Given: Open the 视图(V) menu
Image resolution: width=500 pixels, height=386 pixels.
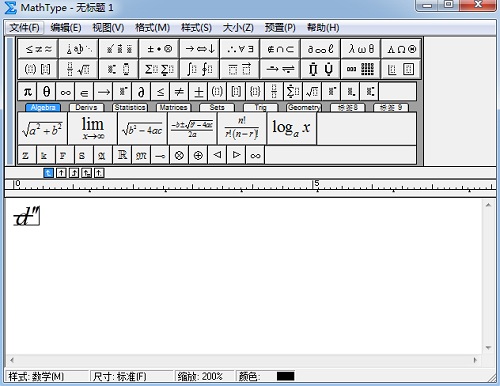Looking at the screenshot, I should [x=108, y=28].
